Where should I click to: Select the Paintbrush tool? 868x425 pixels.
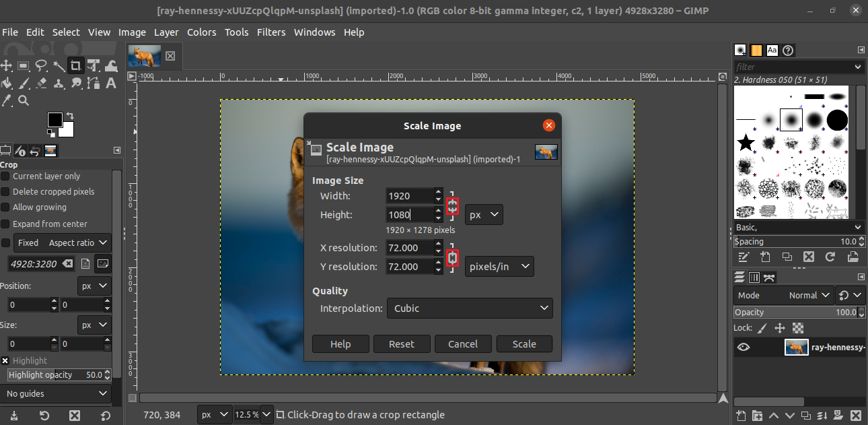(24, 83)
